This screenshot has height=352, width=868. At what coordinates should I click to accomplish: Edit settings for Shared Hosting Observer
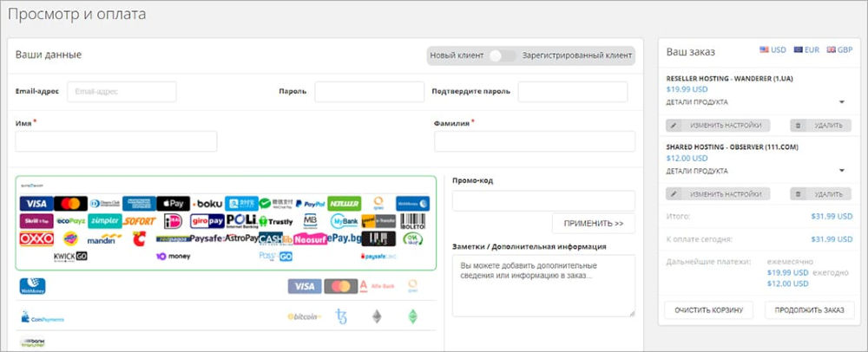click(718, 194)
